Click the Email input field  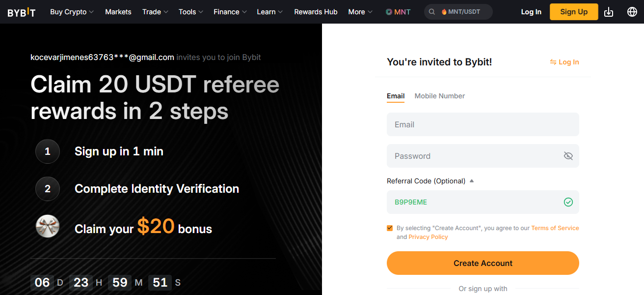pos(483,124)
